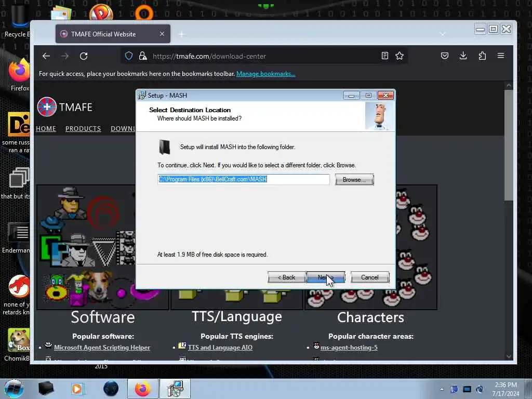Close the TMAFE Official Website tab
532x399 pixels.
(x=162, y=34)
